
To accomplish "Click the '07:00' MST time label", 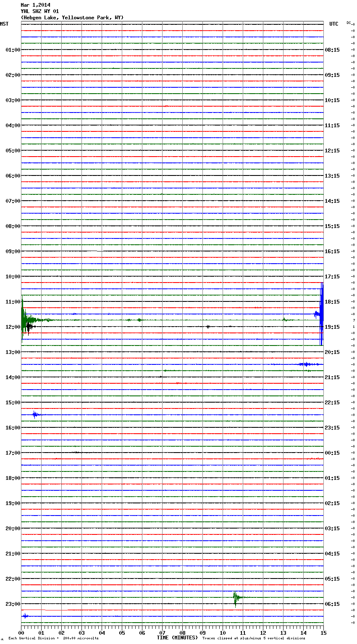I will pos(13,201).
